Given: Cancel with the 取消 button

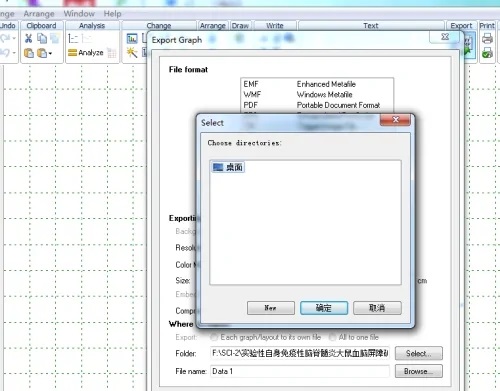Looking at the screenshot, I should pyautogui.click(x=377, y=308).
